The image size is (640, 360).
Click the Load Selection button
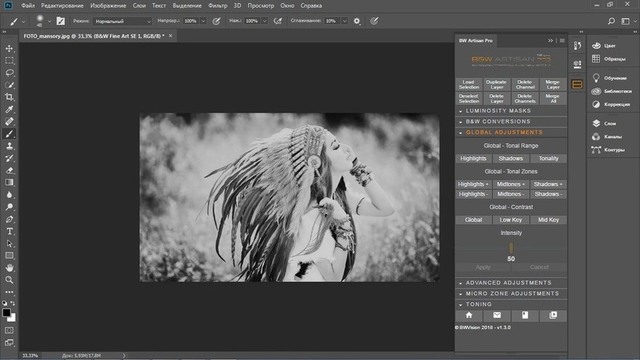pos(469,84)
